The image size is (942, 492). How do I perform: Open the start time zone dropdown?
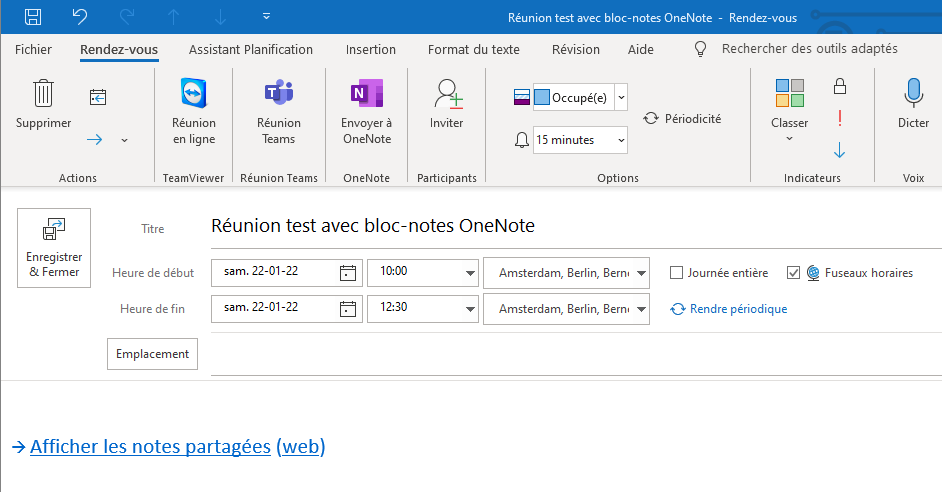pos(642,273)
